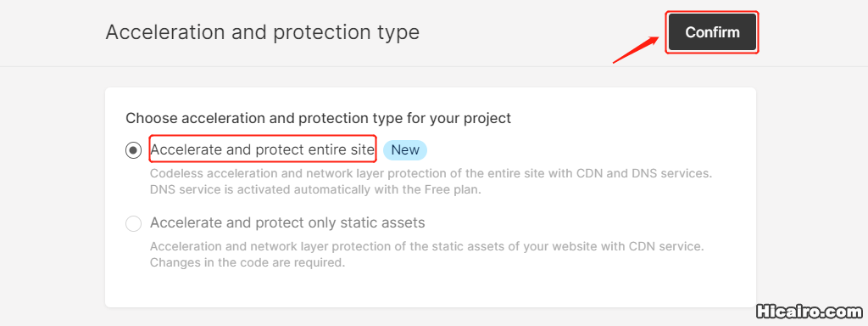Select the only static assets radio button

pos(133,223)
